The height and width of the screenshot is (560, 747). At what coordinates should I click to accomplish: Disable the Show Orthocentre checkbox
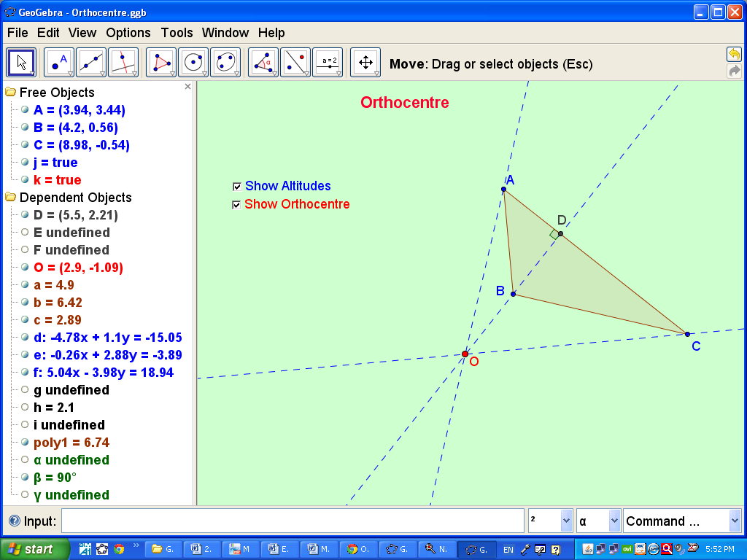pyautogui.click(x=236, y=204)
